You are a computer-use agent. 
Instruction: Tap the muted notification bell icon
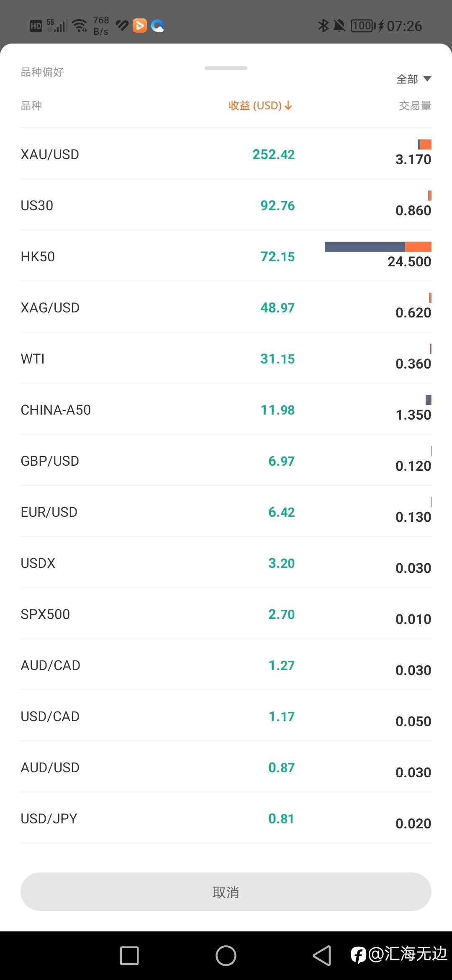coord(339,26)
